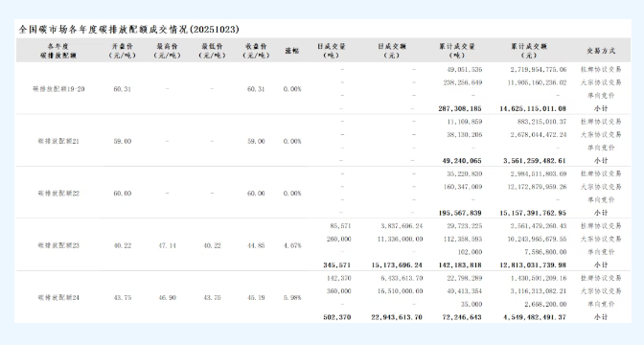The image size is (644, 345).
Task: Click daily volume 85,571 for quota 23
Action: click(340, 226)
